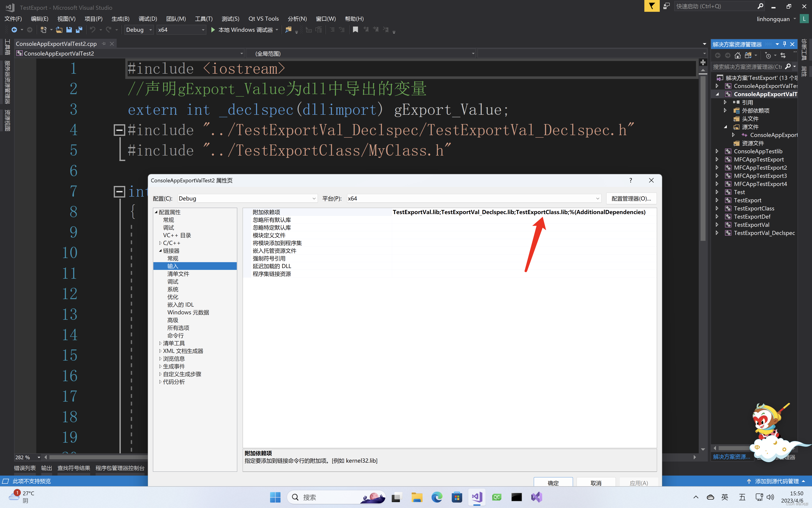Image resolution: width=812 pixels, height=508 pixels.
Task: Collapse the 链接器 node in property tree
Action: coord(160,251)
